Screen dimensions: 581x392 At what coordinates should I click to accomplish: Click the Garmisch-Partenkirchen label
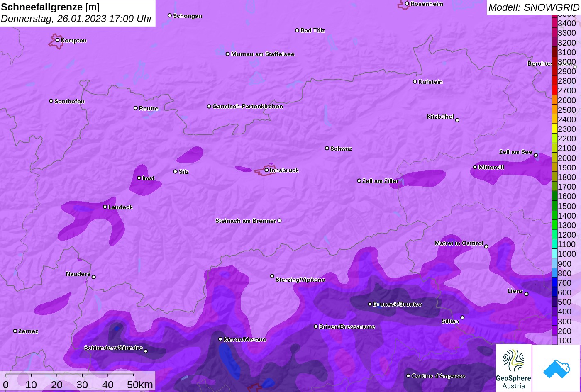(x=248, y=106)
